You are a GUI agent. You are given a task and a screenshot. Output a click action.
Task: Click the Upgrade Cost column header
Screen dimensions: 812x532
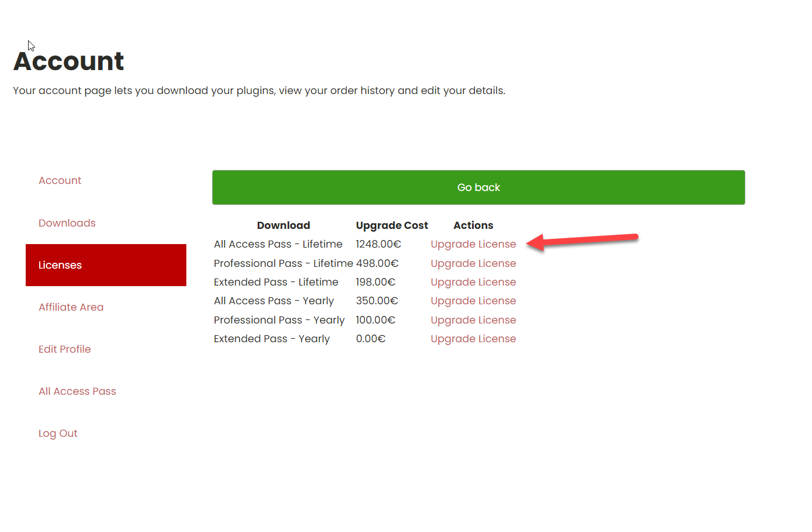[392, 225]
